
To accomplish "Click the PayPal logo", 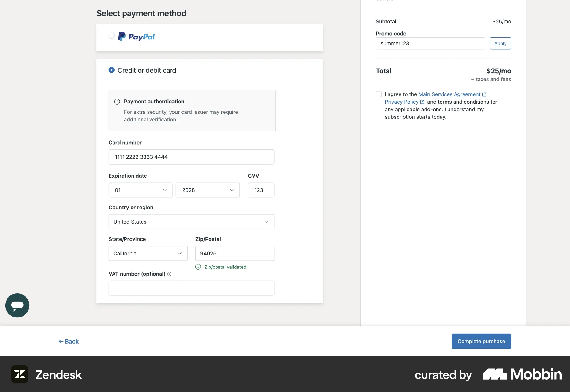I will tap(136, 36).
